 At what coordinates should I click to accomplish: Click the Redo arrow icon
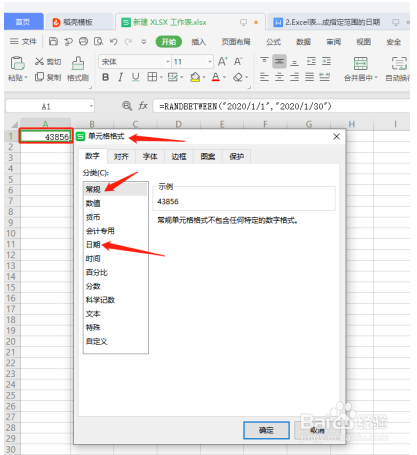point(128,41)
